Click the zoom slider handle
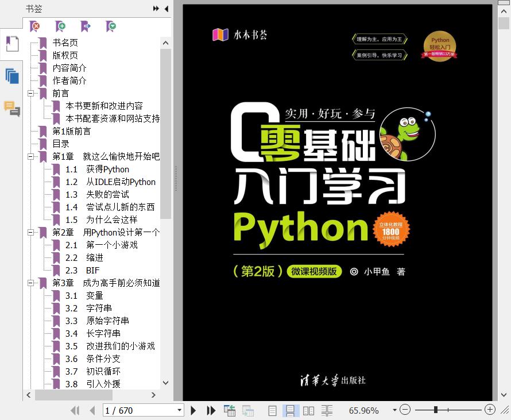 tap(435, 410)
